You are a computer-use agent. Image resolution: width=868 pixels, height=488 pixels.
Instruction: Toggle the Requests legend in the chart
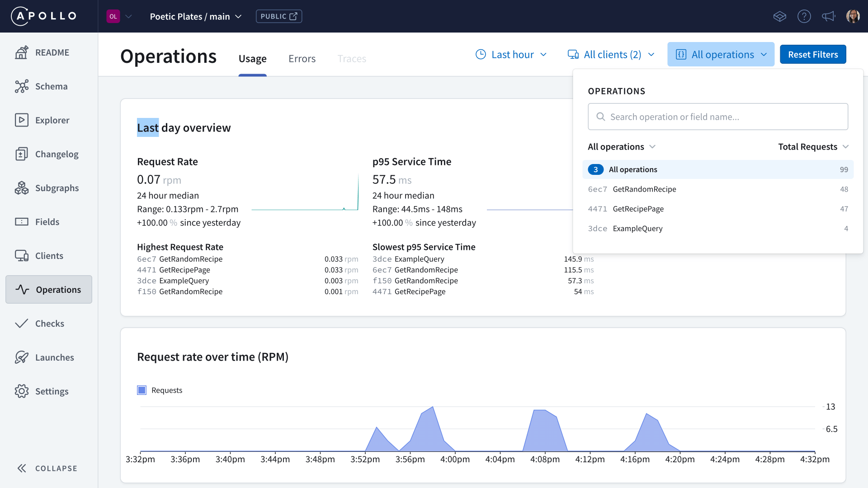142,390
